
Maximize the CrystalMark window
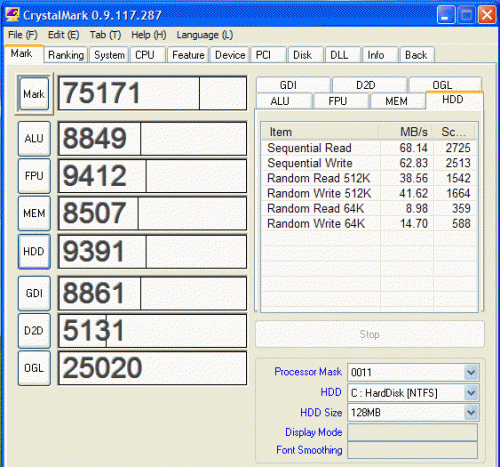pyautogui.click(x=466, y=15)
